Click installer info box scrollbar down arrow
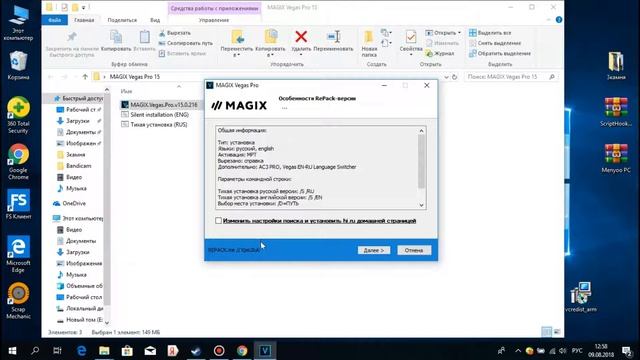This screenshot has height=360, width=640. (422, 205)
